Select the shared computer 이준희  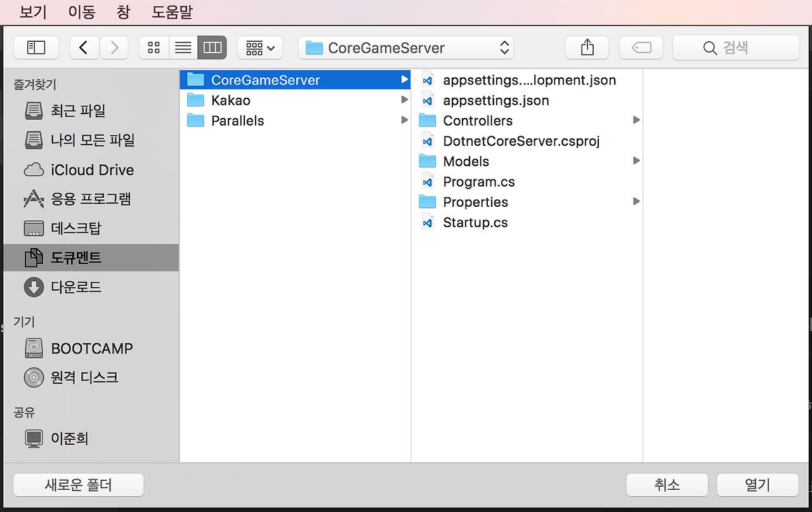(91, 438)
